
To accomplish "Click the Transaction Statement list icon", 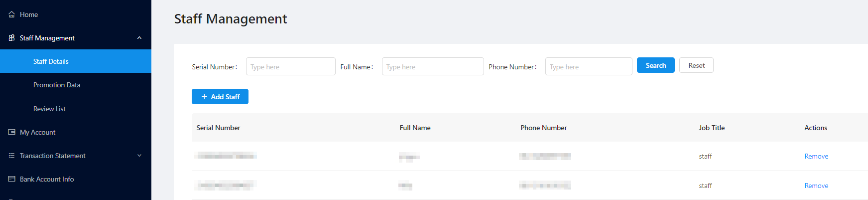I will 11,156.
